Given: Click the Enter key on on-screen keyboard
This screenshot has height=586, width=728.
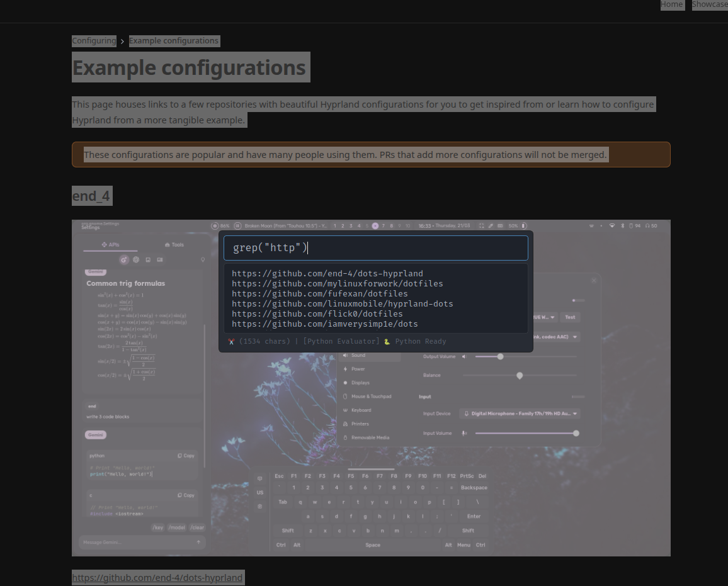Looking at the screenshot, I should click(x=474, y=516).
